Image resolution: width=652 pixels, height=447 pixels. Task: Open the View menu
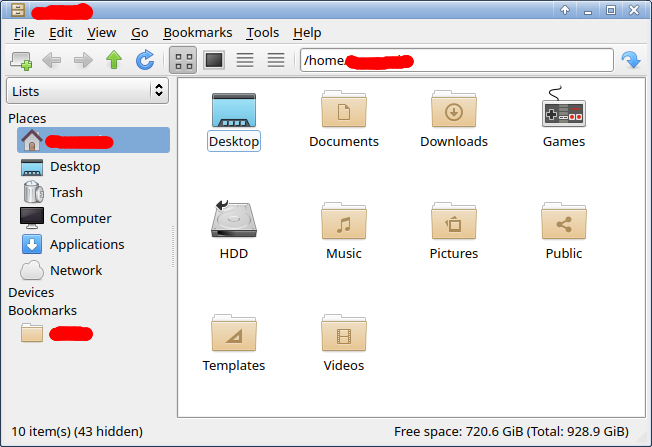tap(101, 33)
